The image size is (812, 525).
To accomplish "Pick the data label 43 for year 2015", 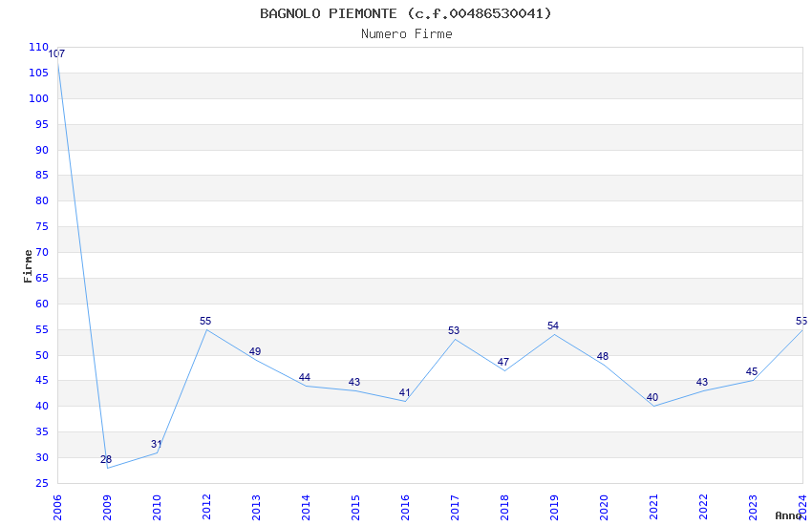I will click(x=354, y=382).
